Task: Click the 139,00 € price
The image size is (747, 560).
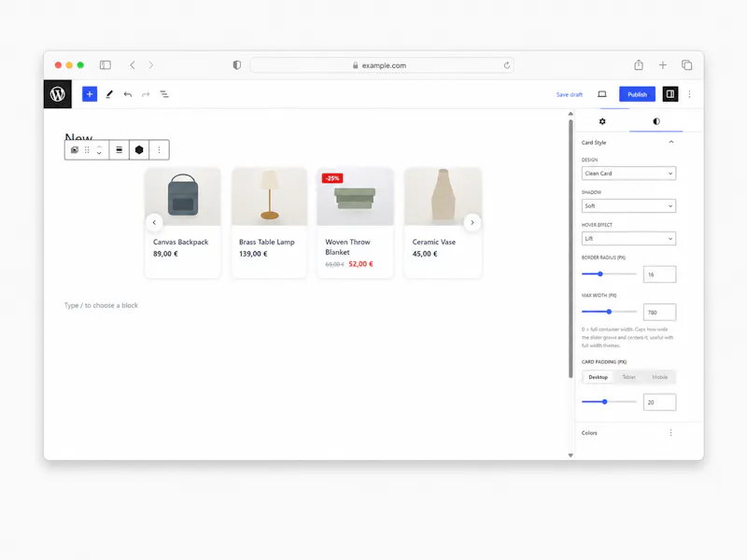Action: [253, 254]
